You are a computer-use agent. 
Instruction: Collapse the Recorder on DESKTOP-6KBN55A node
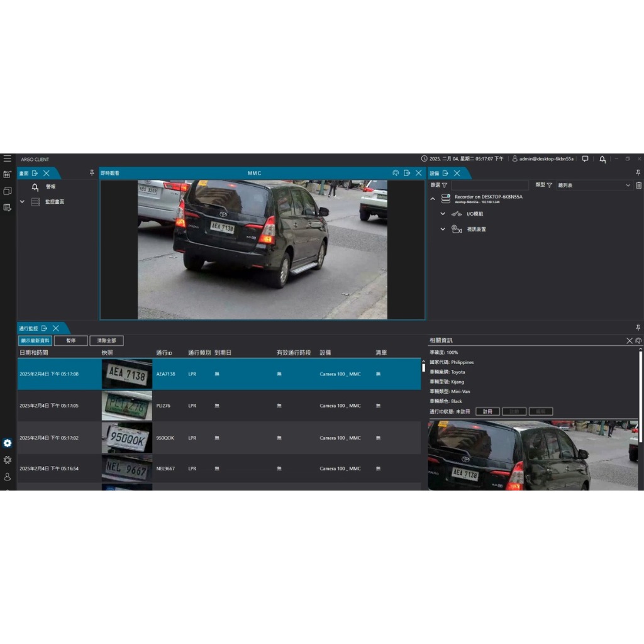click(433, 199)
